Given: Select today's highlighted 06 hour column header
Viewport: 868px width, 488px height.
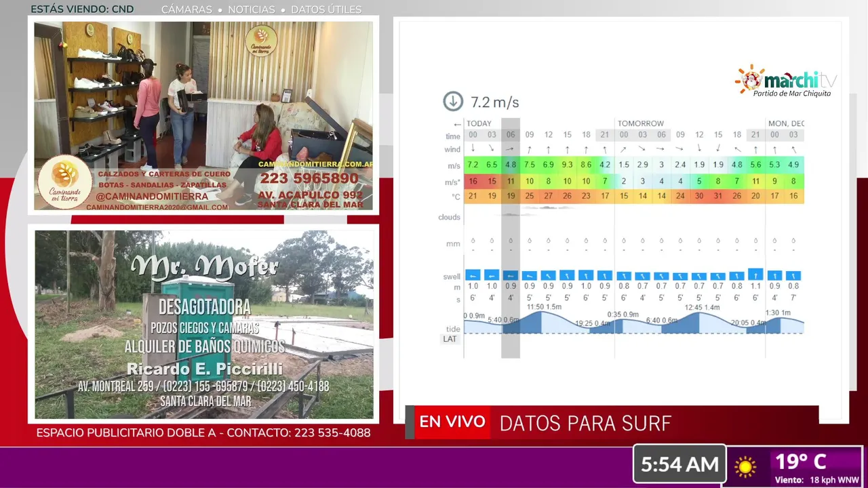Looking at the screenshot, I should [511, 135].
